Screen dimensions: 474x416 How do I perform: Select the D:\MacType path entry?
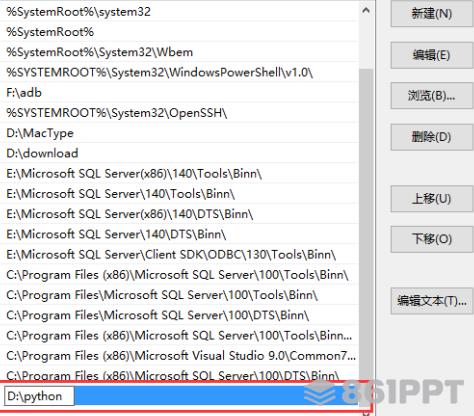(179, 133)
